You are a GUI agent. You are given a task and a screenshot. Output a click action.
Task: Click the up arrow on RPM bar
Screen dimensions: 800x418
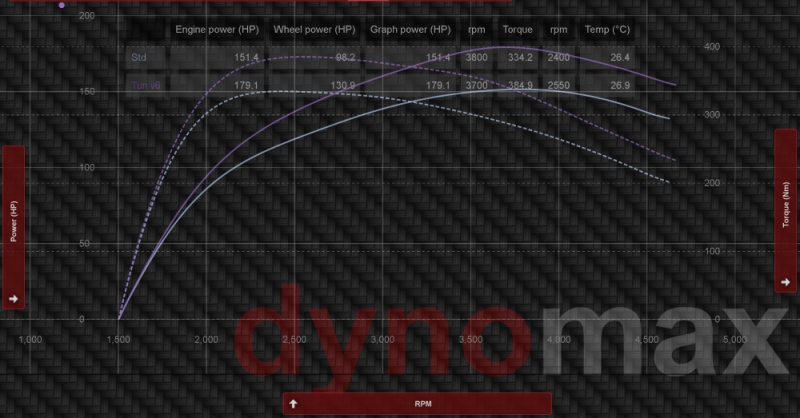293,404
